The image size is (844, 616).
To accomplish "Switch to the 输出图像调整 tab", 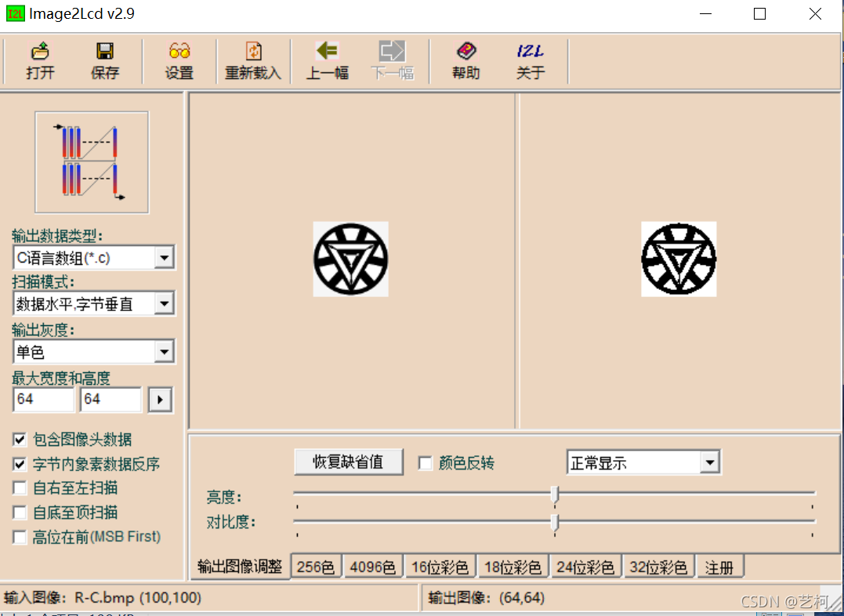I will point(240,567).
